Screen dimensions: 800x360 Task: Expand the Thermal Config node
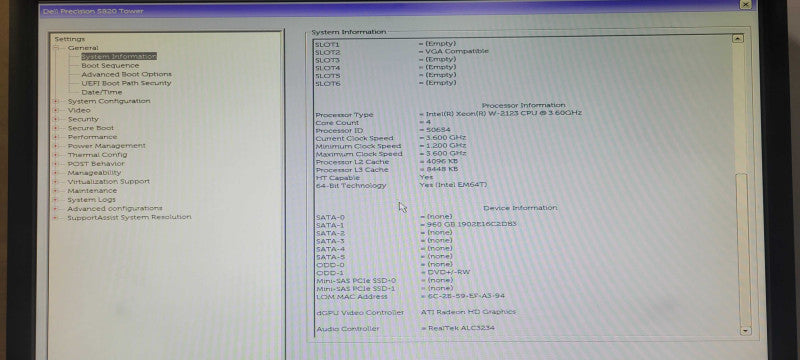(56, 155)
